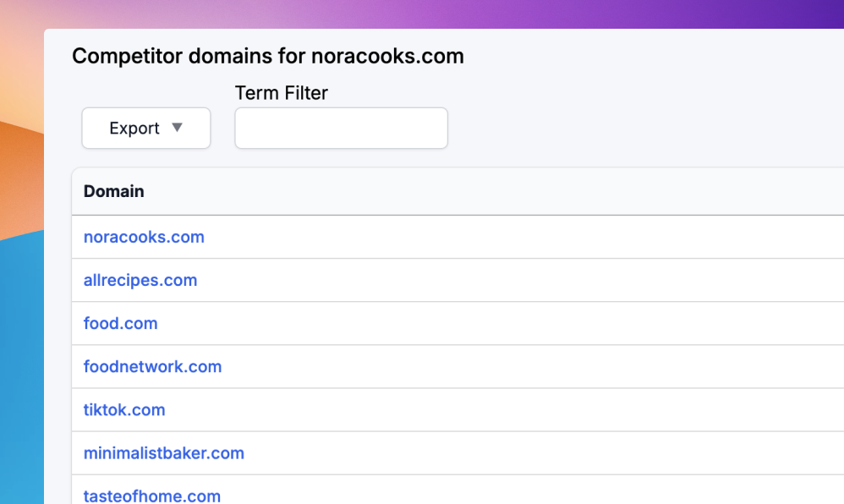This screenshot has width=844, height=504.
Task: Open the noracooks.com domain link
Action: click(x=144, y=237)
